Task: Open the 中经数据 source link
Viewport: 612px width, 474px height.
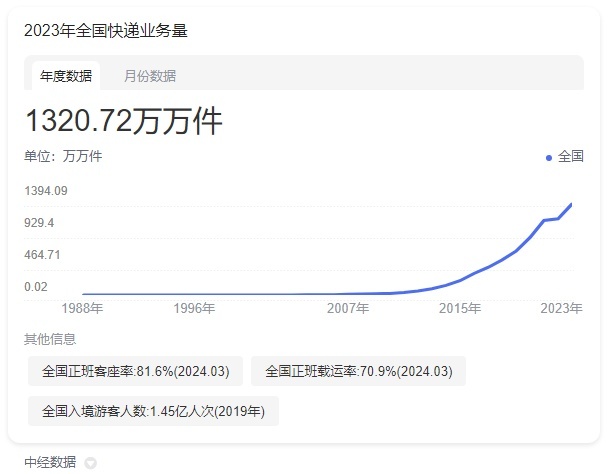Action: pyautogui.click(x=50, y=462)
